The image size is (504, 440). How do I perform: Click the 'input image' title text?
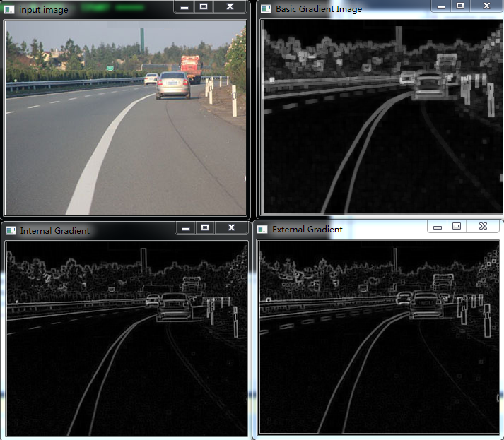tap(44, 10)
